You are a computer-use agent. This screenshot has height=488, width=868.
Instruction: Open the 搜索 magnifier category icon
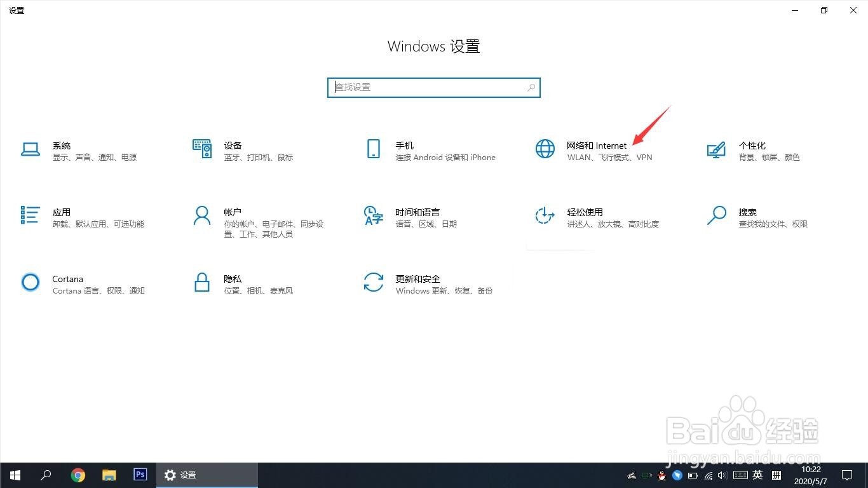717,215
